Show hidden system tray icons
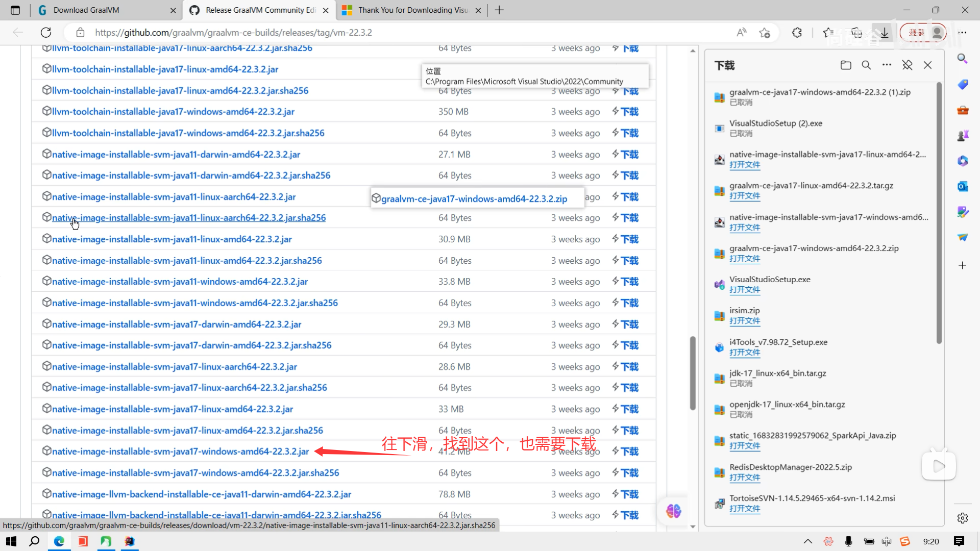This screenshot has width=980, height=551. [x=807, y=541]
